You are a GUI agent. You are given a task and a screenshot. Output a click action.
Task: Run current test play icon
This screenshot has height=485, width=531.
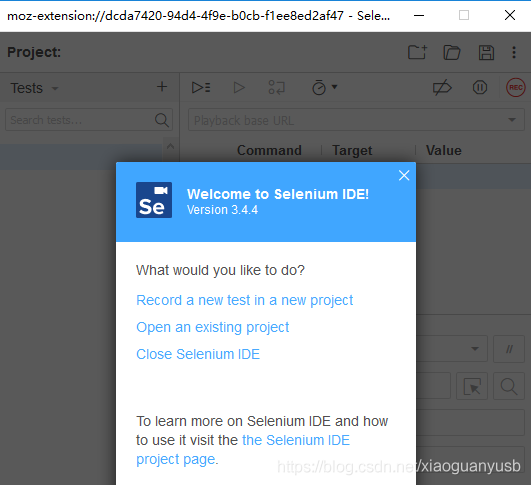(239, 87)
